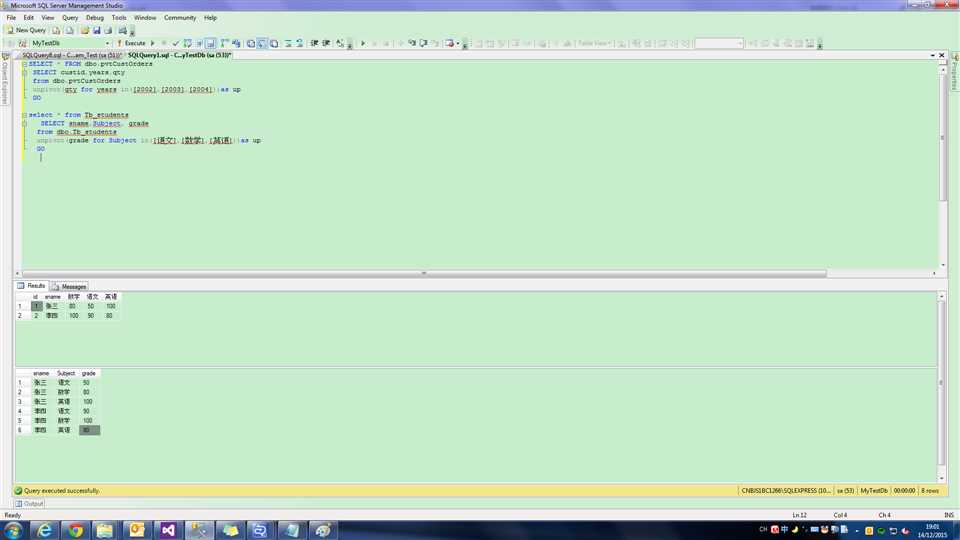Click the New Query button
The height and width of the screenshot is (540, 960).
[26, 30]
